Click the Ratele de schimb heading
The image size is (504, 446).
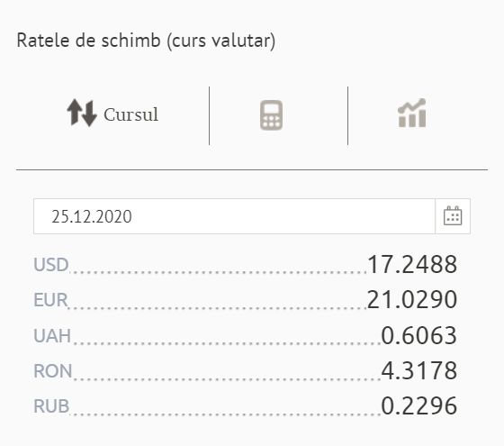coord(146,41)
